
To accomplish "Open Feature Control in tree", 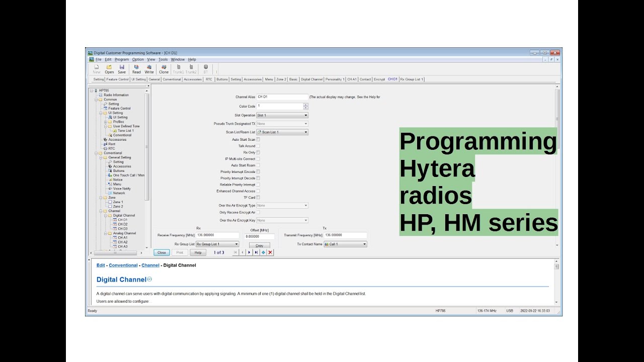I will [x=119, y=108].
